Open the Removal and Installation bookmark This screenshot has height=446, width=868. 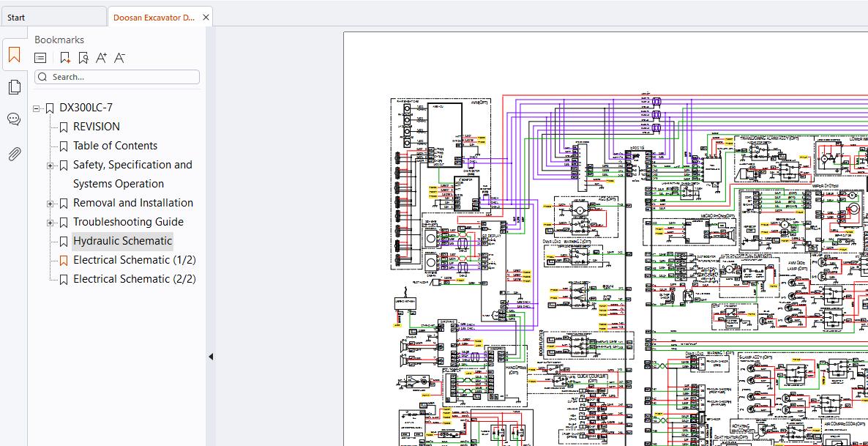[x=133, y=203]
